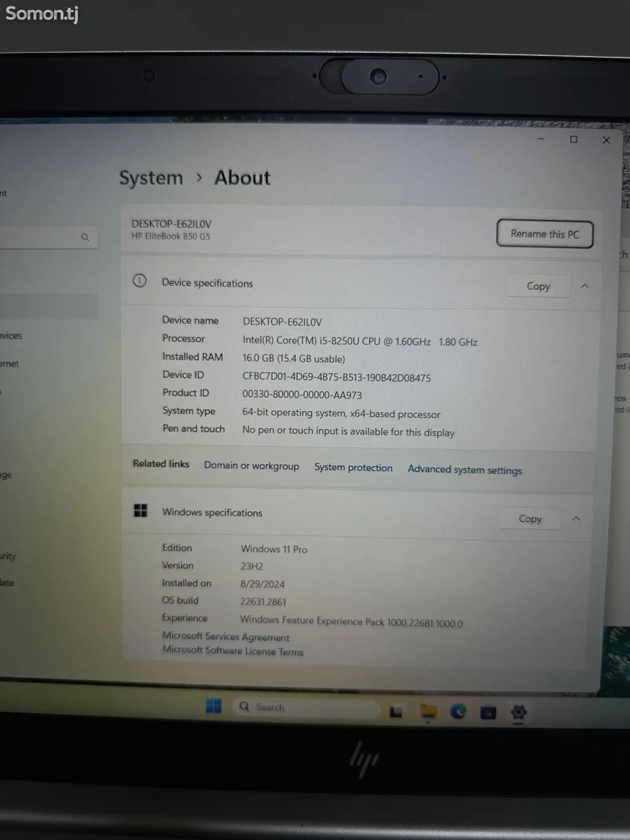Click the Device name value in specifications list
This screenshot has width=630, height=840.
click(x=282, y=322)
